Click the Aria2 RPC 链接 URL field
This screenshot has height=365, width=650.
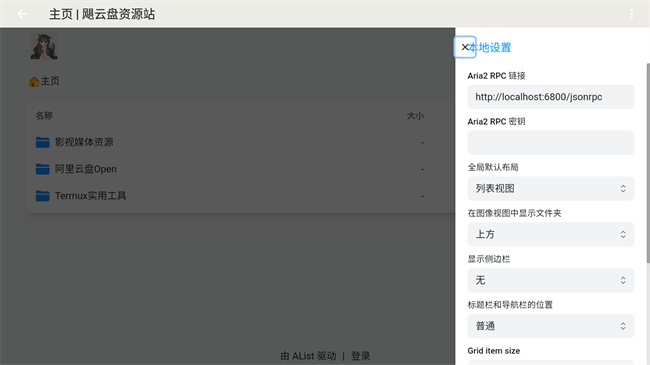pos(551,97)
